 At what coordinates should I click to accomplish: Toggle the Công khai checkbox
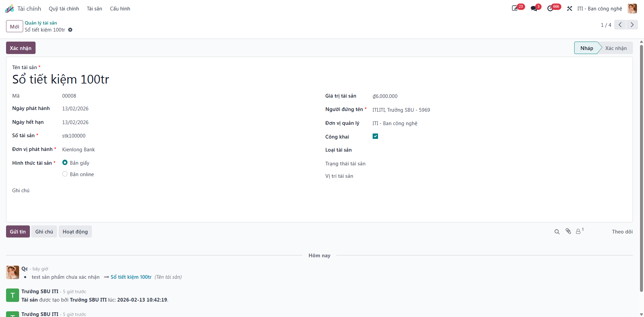pos(375,136)
